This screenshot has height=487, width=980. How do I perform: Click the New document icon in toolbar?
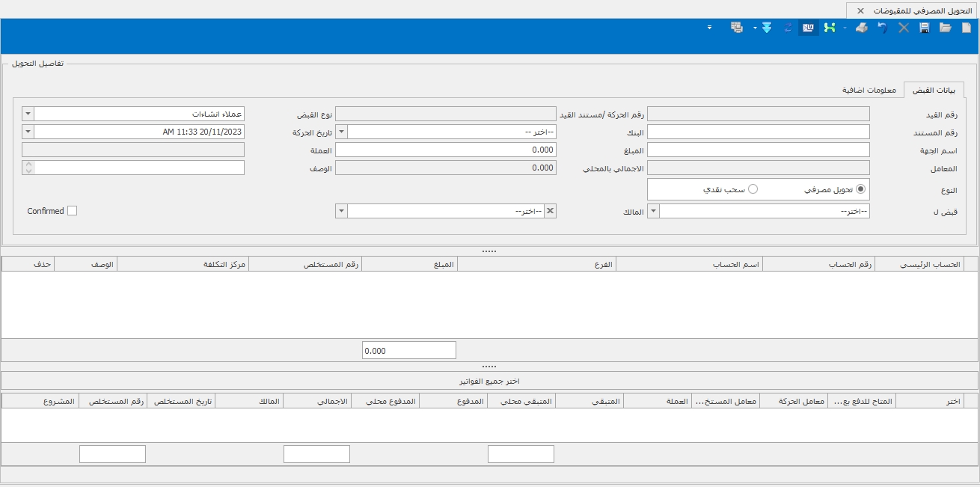click(x=967, y=28)
